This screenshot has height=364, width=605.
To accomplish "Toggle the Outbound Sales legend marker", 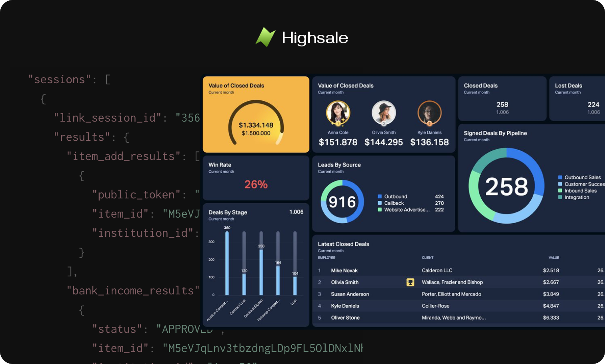I will point(560,177).
